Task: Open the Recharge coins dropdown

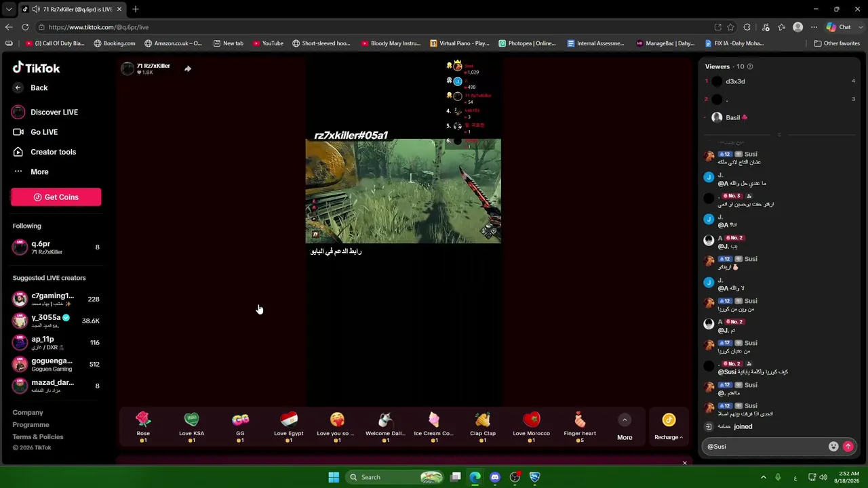Action: click(669, 427)
